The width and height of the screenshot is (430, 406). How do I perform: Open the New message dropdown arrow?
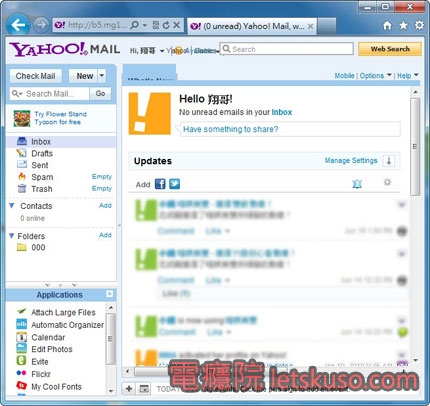point(102,76)
